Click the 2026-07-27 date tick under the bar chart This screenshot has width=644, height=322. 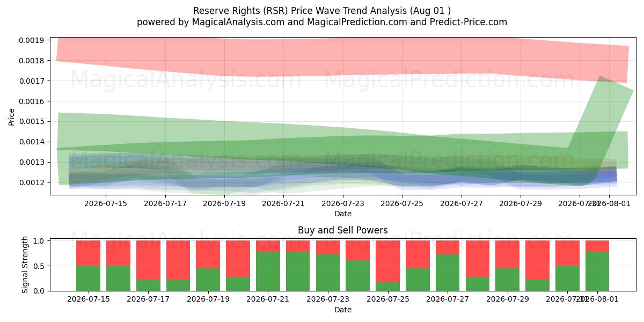tap(448, 299)
